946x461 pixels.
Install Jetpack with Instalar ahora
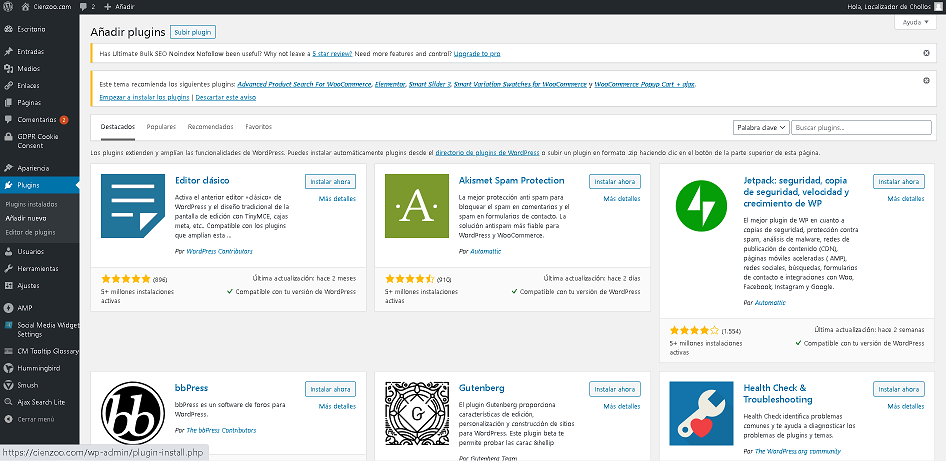pos(899,181)
